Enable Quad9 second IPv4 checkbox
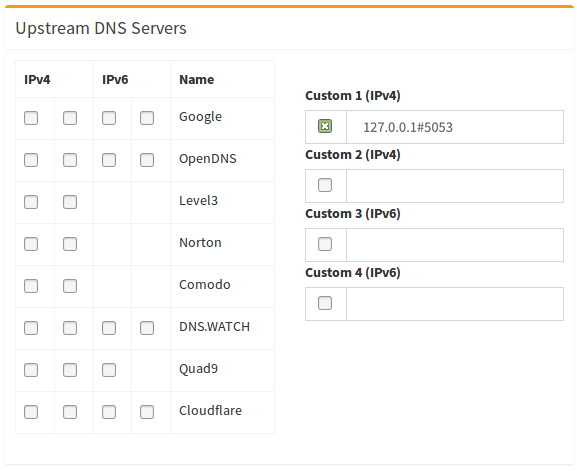Image resolution: width=577 pixels, height=471 pixels. pyautogui.click(x=70, y=370)
